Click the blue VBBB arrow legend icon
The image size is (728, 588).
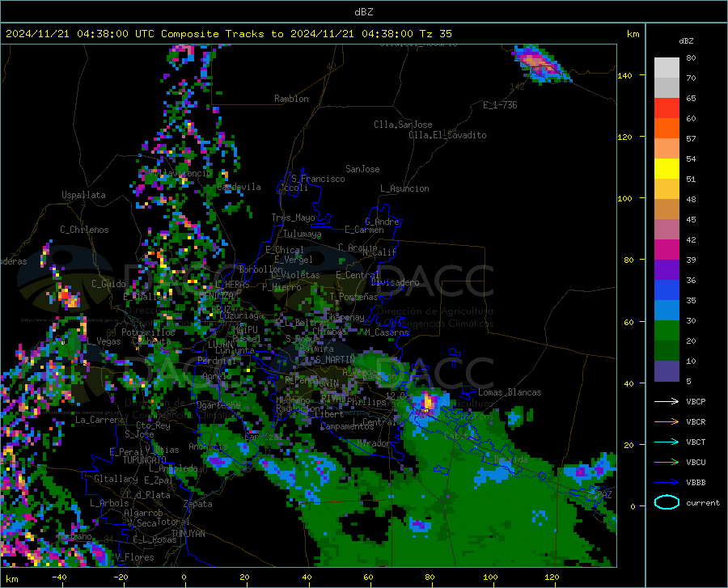(x=667, y=483)
